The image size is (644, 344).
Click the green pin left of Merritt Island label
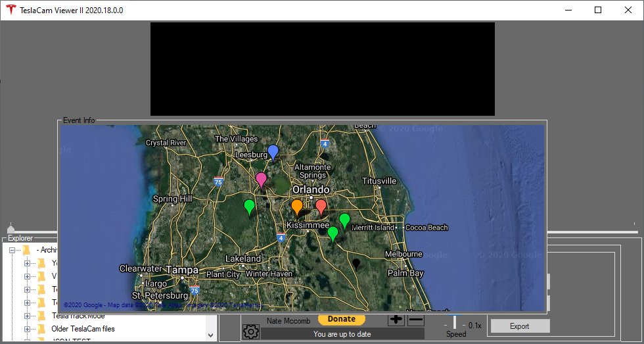pyautogui.click(x=344, y=221)
